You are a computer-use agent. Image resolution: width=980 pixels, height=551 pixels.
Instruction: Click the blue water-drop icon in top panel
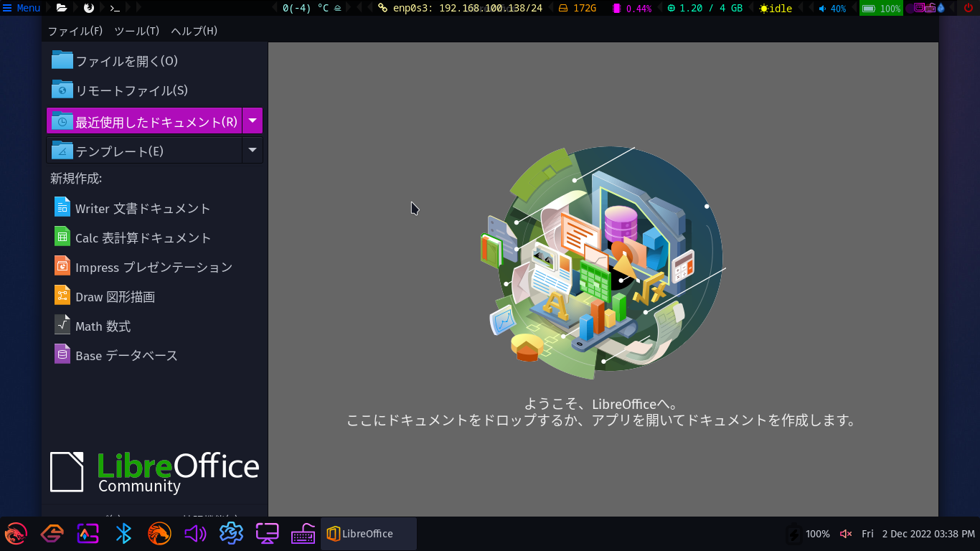pyautogui.click(x=941, y=8)
